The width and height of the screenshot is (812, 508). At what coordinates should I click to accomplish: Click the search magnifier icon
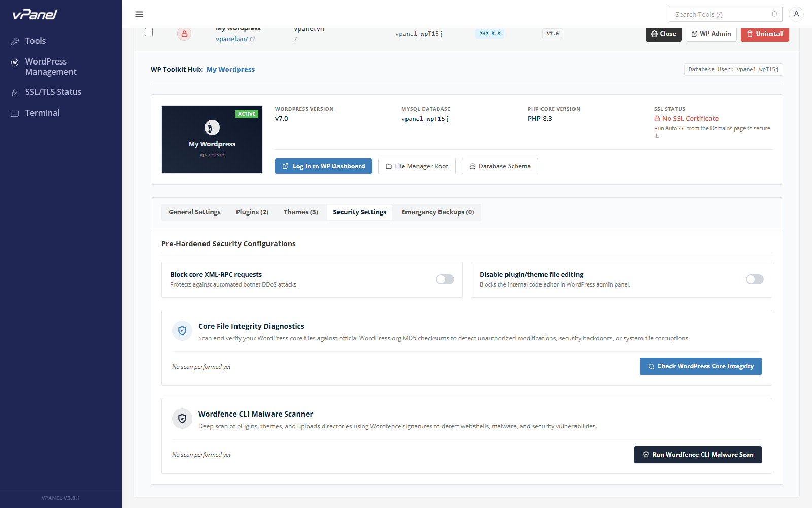pos(775,14)
